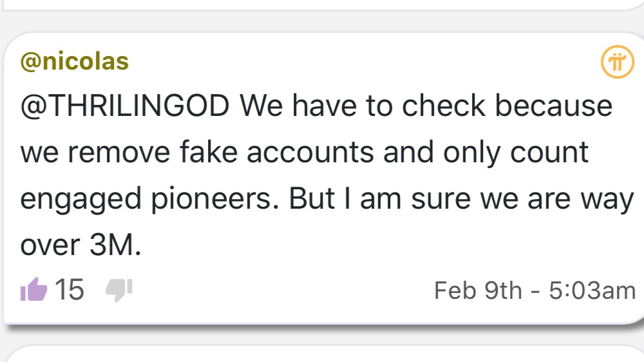Tap the like count 15

(70, 290)
